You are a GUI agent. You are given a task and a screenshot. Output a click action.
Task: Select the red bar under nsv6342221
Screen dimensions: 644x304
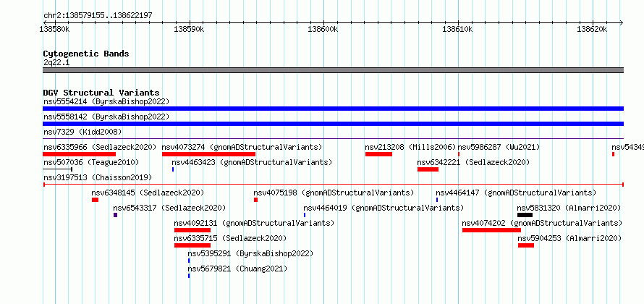coord(428,169)
